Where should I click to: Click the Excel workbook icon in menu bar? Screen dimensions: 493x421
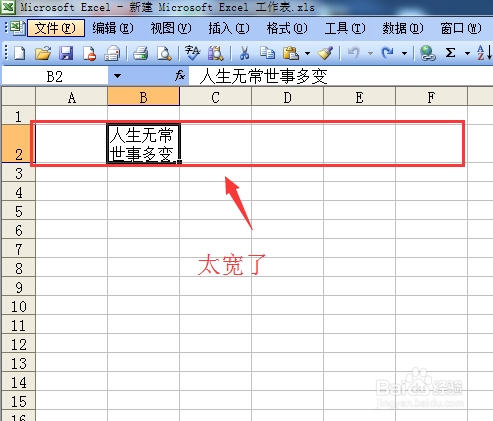click(17, 28)
